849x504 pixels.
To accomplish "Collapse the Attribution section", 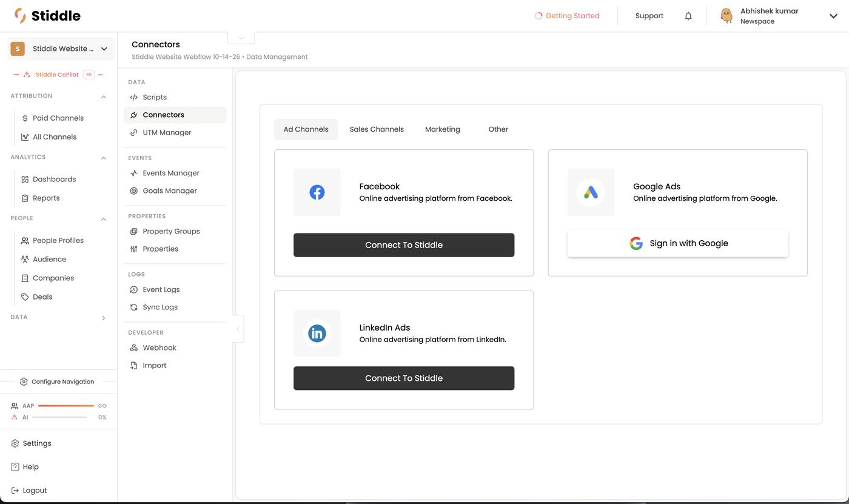I will pos(103,96).
